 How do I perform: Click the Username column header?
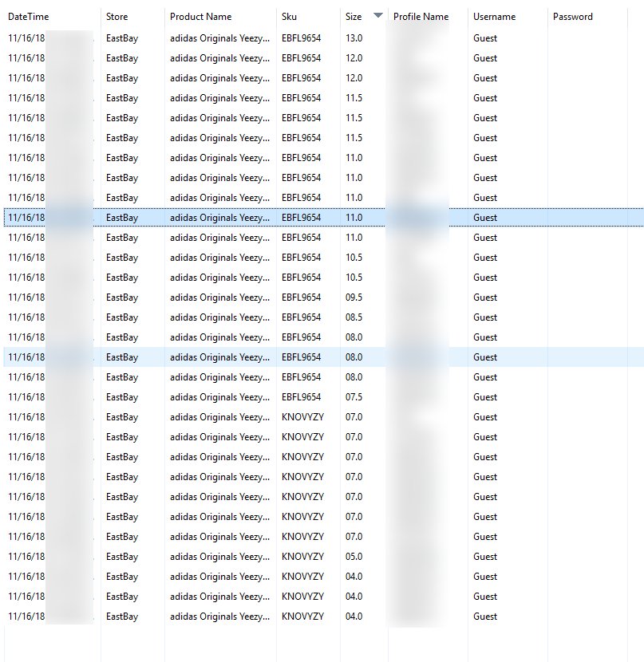[x=494, y=17]
